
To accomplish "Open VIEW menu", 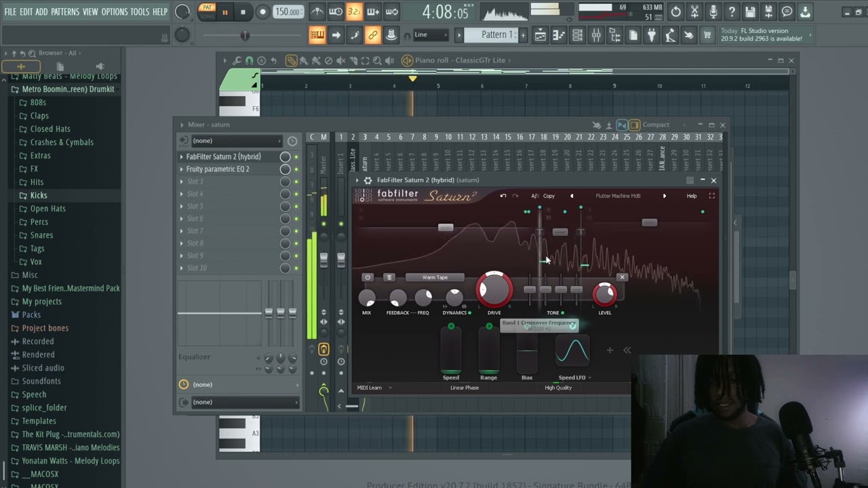I will (90, 12).
